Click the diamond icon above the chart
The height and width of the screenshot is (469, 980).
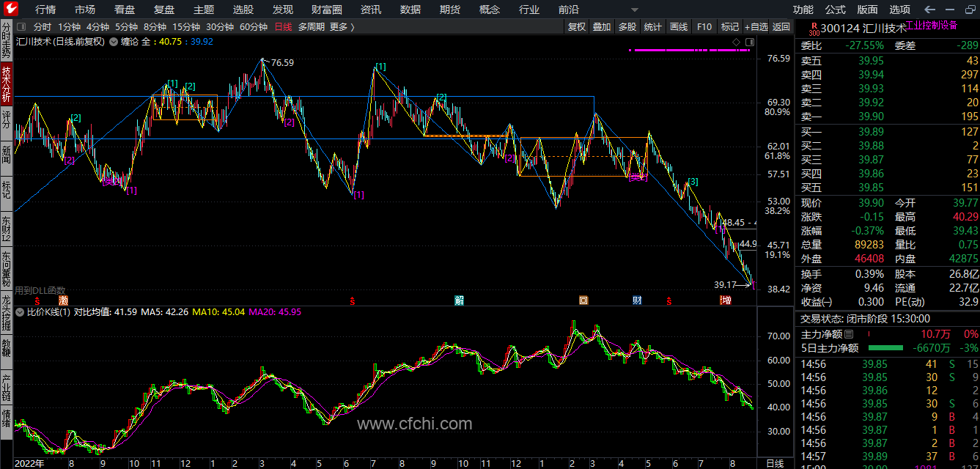(736, 42)
